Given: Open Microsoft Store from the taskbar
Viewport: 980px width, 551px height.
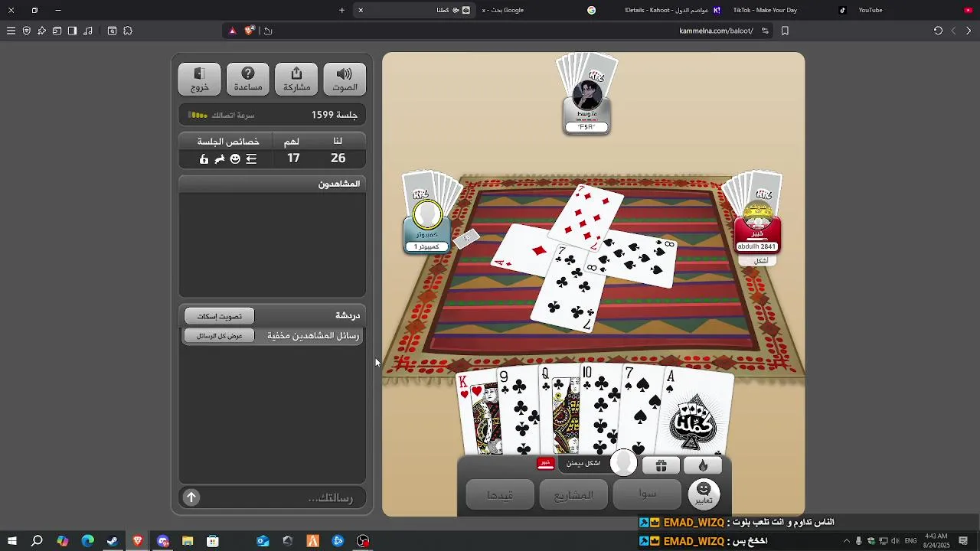Looking at the screenshot, I should [x=213, y=541].
